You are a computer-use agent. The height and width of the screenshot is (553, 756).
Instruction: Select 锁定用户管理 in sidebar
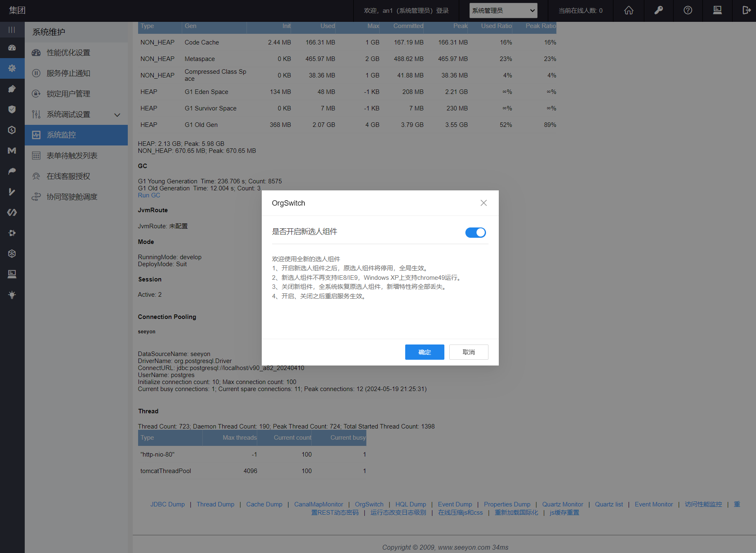68,94
